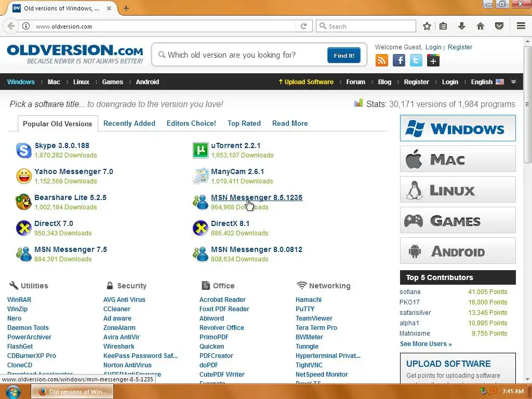Click the address bar URL
Screen dimensions: 532x399
click(64, 26)
